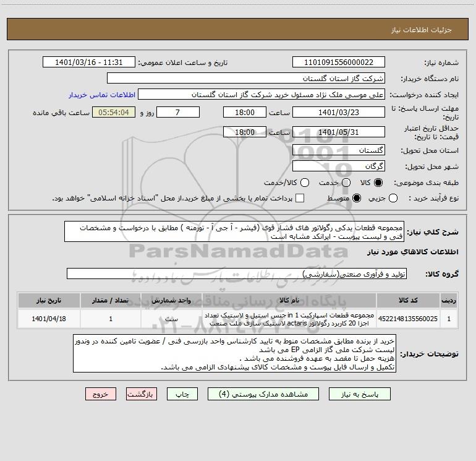Click the delivery province field گلستان
Screen dimensions: 476x461
click(339, 150)
